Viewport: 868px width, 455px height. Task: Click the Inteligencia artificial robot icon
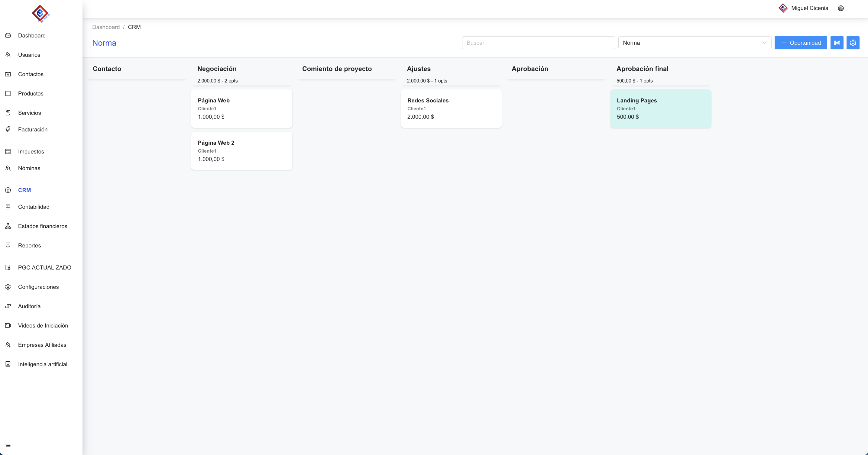click(x=8, y=364)
